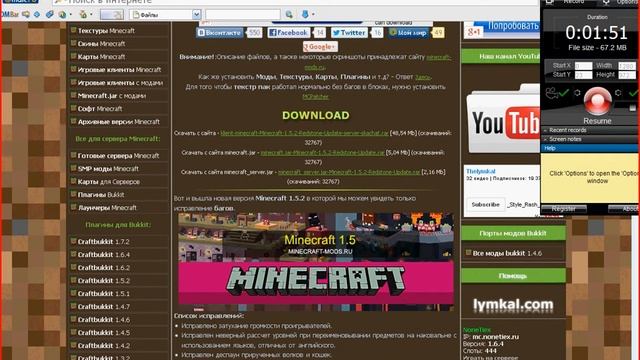
Task: Open Готовые сервера Minecraft item
Action: [118, 156]
